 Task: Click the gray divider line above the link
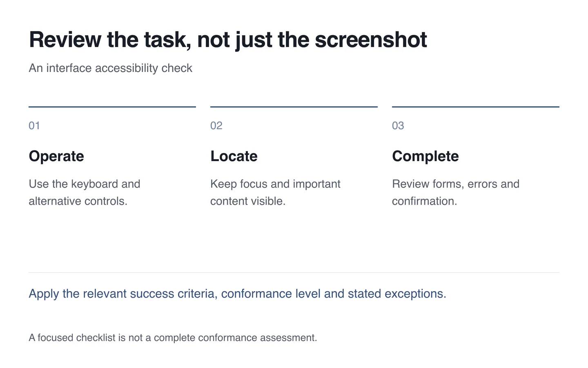294,272
